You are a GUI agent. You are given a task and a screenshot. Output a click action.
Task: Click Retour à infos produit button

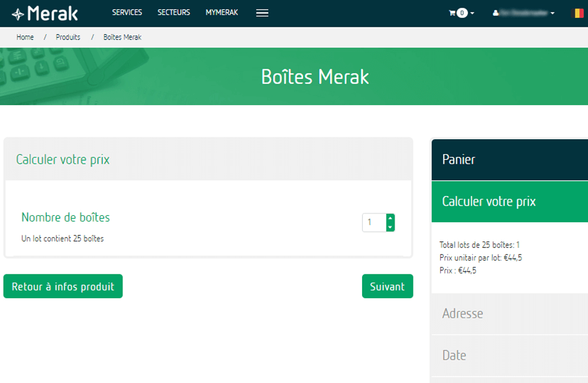click(x=63, y=286)
